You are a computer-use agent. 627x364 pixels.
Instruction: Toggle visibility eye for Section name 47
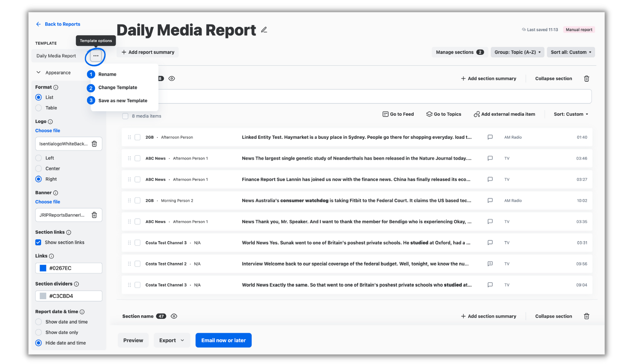point(174,316)
